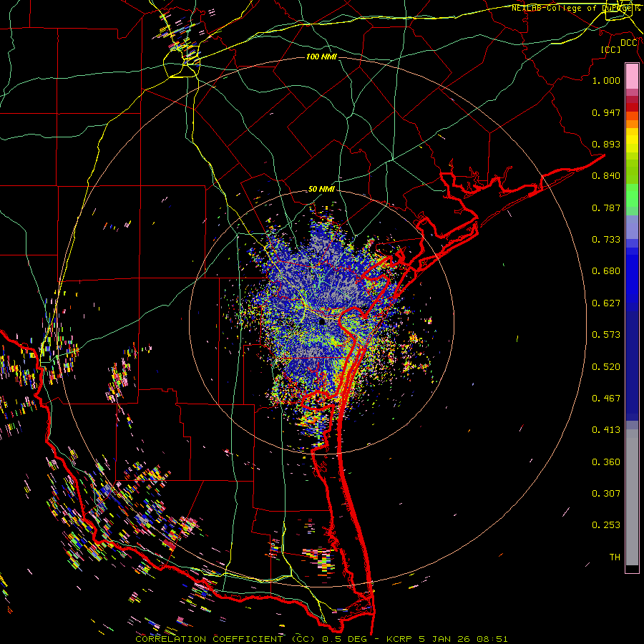Click the 0.947 scale value
Image resolution: width=644 pixels, height=644 pixels.
tap(606, 112)
